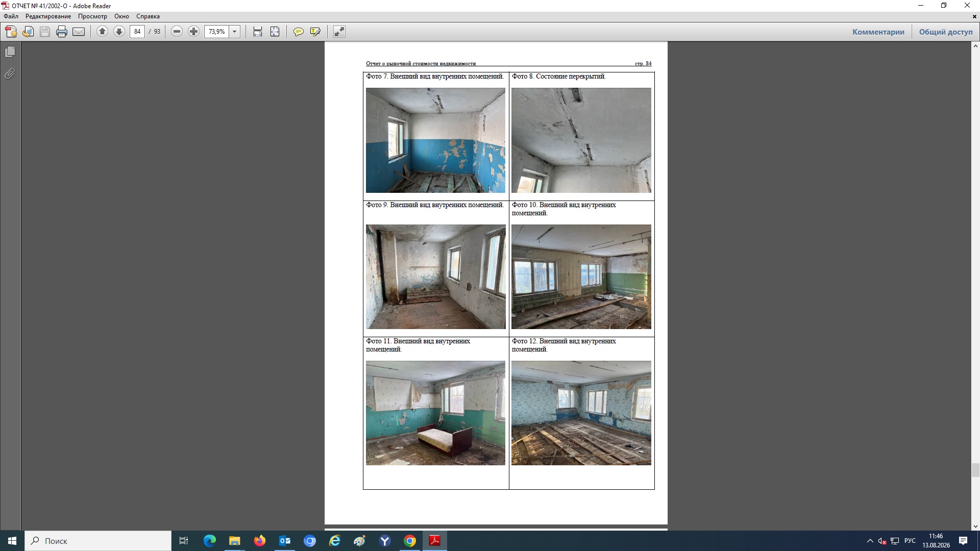980x551 pixels.
Task: Open the Файл menu
Action: 11,16
